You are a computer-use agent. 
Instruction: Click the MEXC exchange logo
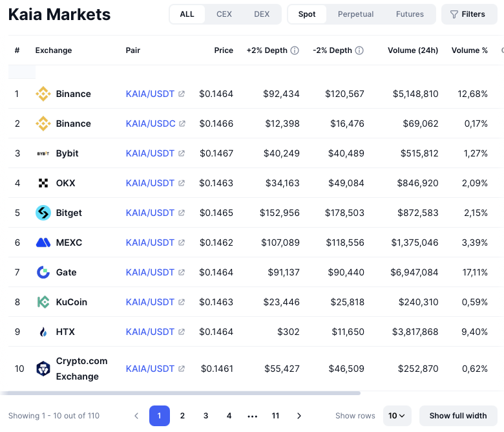(43, 243)
